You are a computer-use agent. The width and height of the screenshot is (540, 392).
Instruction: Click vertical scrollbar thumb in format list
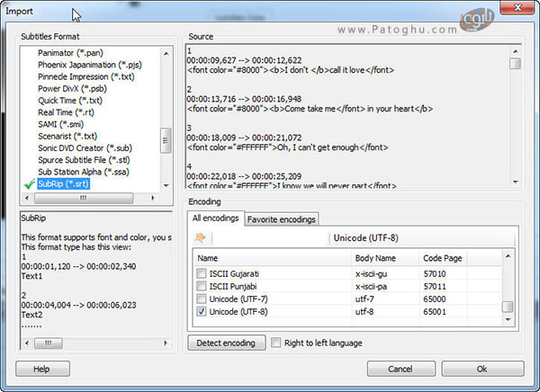point(166,140)
